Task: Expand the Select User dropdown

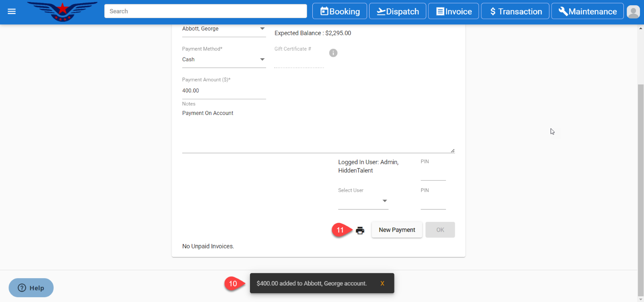Action: (x=384, y=201)
